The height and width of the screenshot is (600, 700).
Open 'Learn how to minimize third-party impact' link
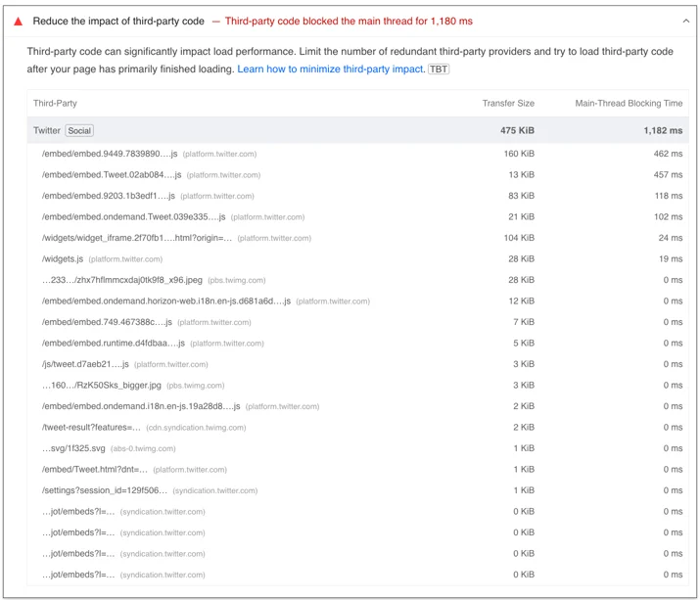coord(330,69)
